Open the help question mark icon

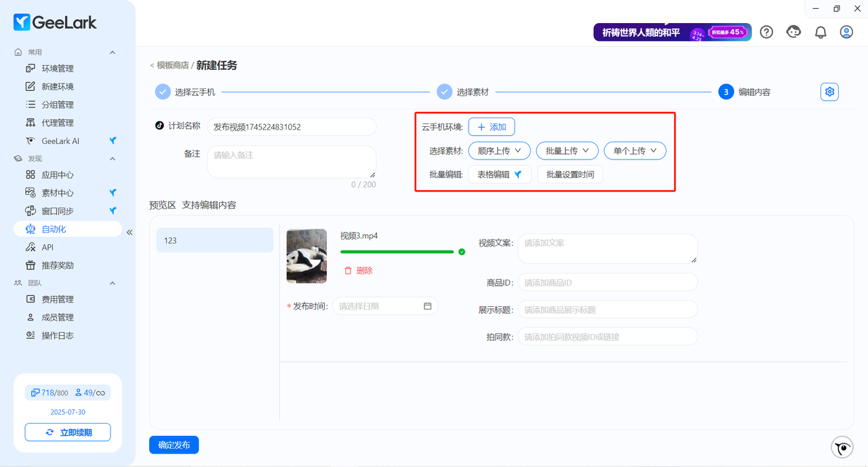pos(766,32)
